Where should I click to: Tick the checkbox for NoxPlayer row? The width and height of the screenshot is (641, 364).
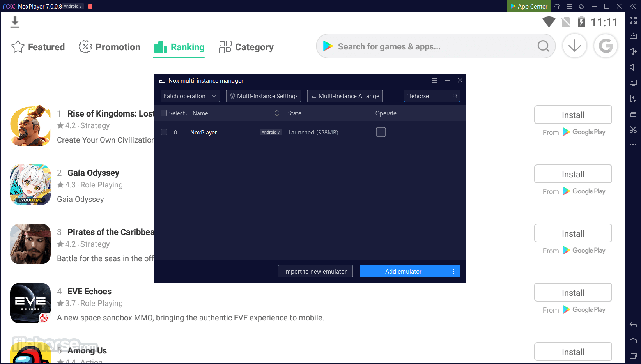pos(164,132)
